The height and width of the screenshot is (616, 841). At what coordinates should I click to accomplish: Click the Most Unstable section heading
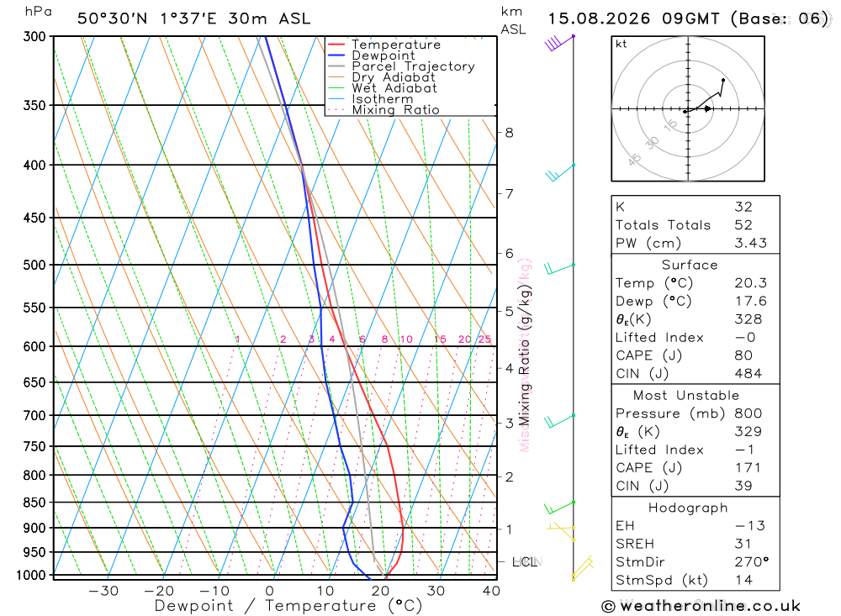pyautogui.click(x=686, y=396)
